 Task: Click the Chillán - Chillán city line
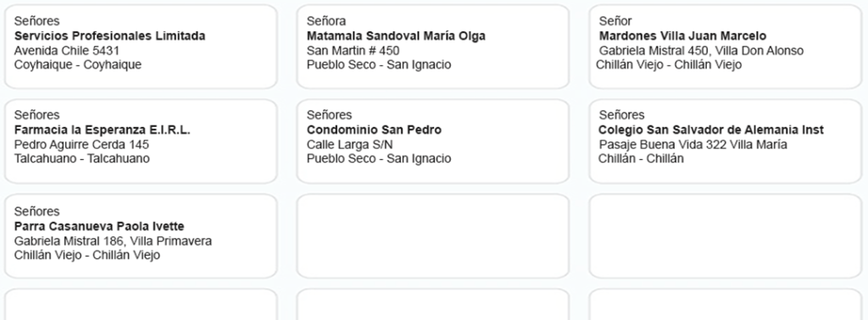pyautogui.click(x=641, y=158)
